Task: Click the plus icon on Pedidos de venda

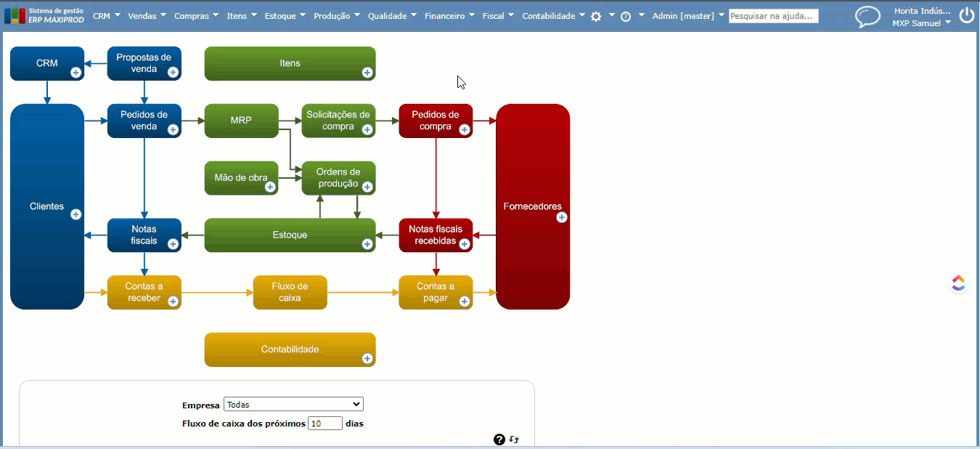Action: pos(173,129)
